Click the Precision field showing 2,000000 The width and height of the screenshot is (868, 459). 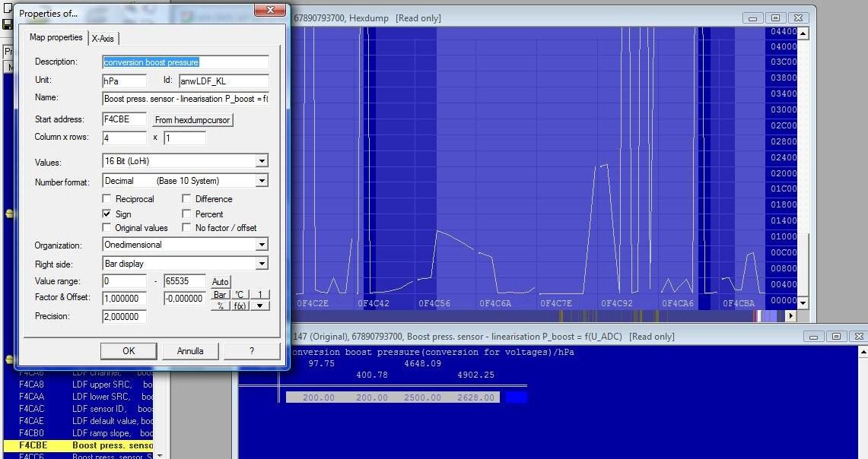(125, 316)
